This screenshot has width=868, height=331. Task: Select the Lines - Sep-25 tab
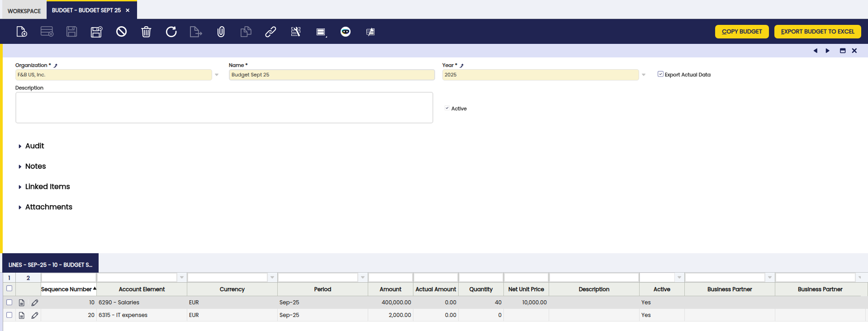(50, 265)
